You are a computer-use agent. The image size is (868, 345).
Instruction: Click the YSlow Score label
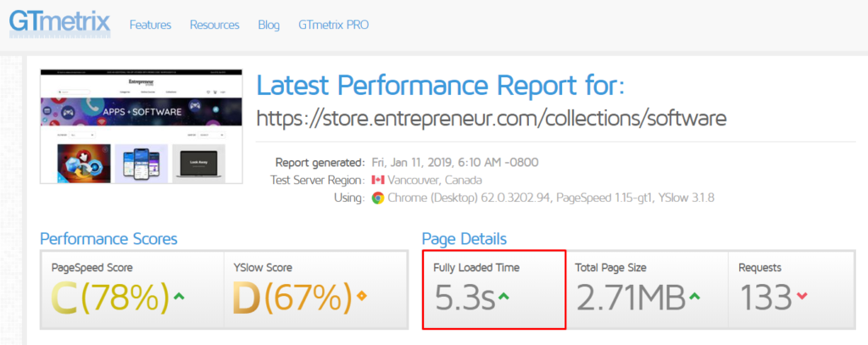(x=263, y=268)
